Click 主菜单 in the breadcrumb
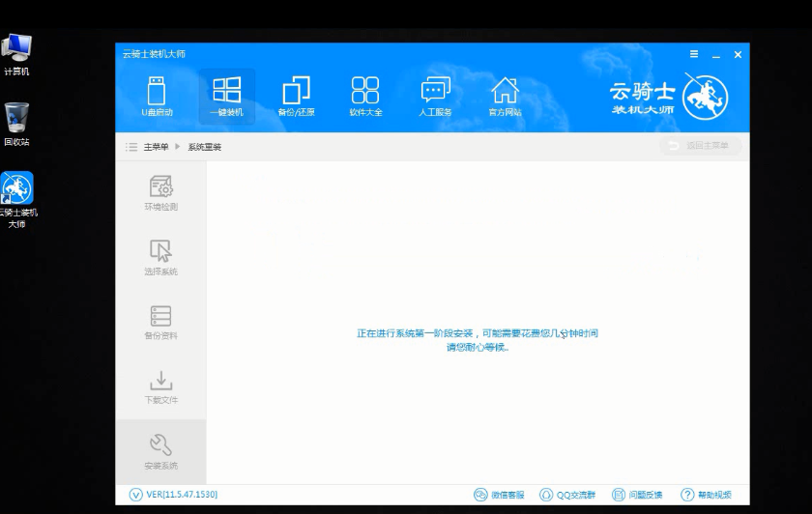812x514 pixels. (156, 147)
